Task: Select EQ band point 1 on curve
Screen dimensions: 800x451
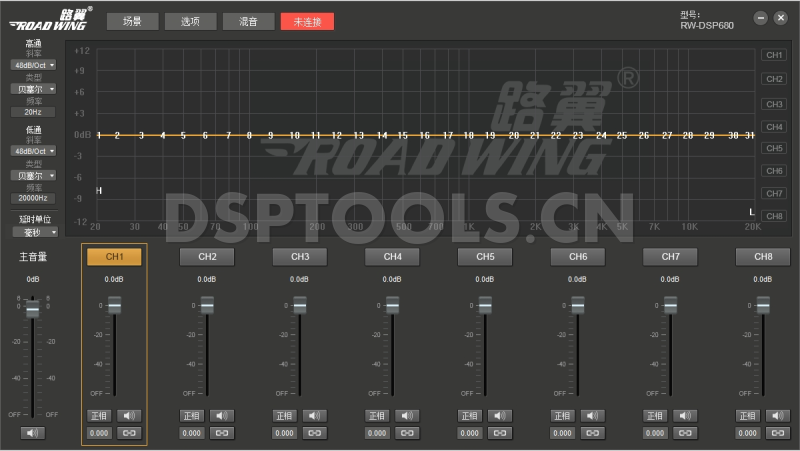Action: [99, 135]
